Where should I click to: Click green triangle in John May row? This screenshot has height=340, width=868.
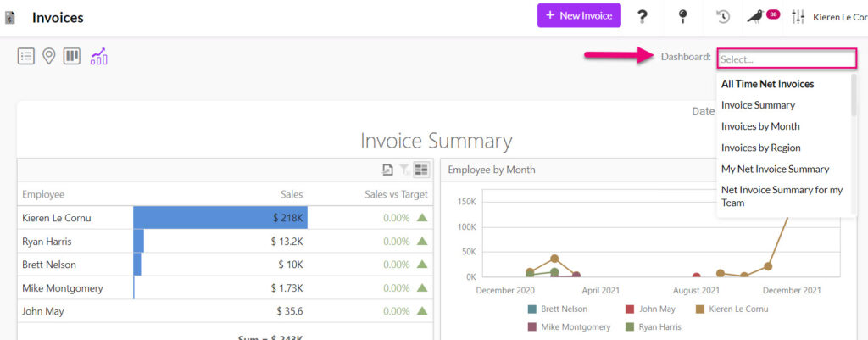[x=422, y=310]
